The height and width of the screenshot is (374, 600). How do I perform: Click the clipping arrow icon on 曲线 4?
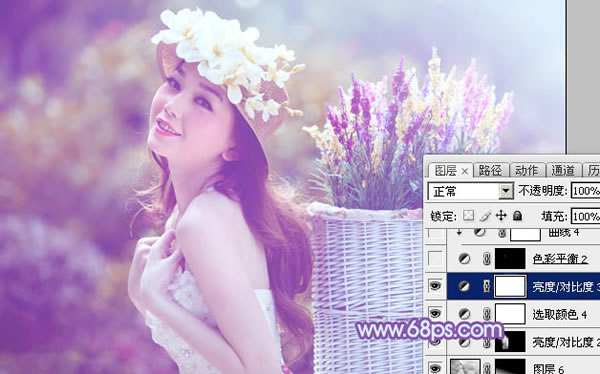[459, 232]
